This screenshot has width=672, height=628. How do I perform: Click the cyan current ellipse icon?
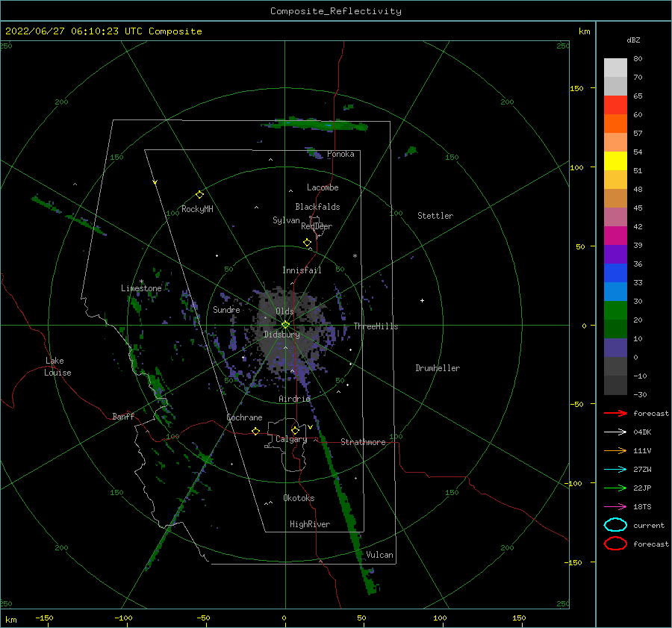615,525
